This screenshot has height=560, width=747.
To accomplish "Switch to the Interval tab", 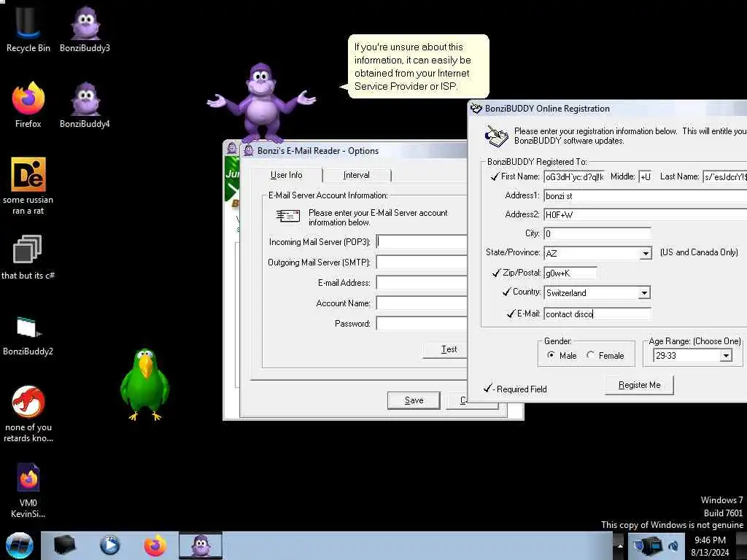I will click(x=356, y=175).
